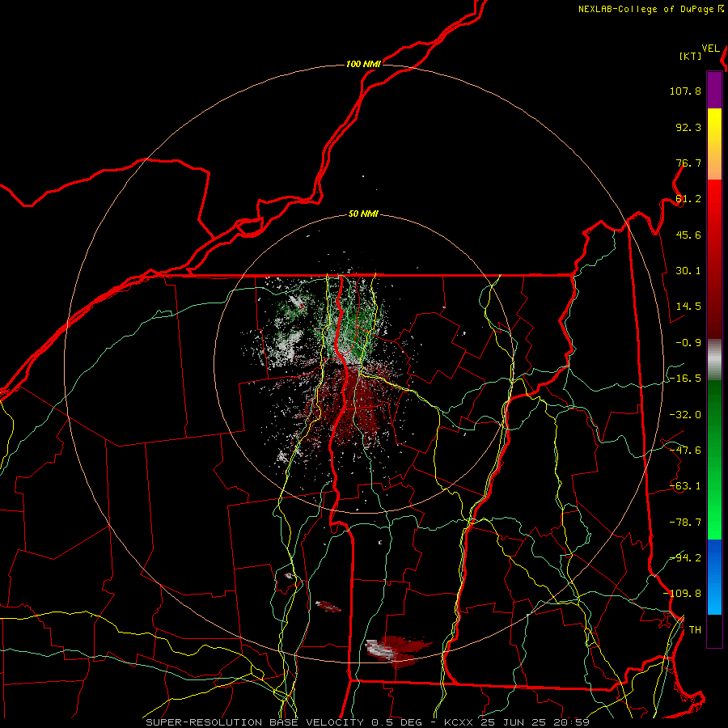
Task: Click the Super-Resolution Base Velocity product caption
Action: pyautogui.click(x=368, y=722)
